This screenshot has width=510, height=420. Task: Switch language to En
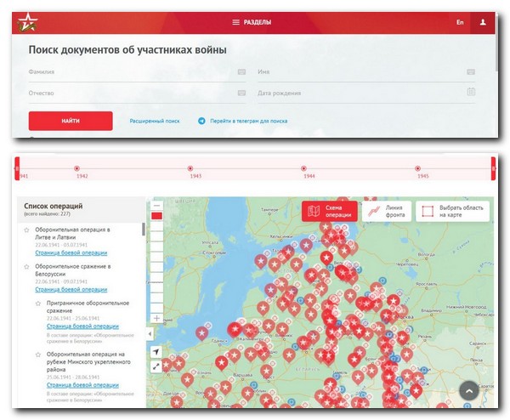[x=460, y=22]
